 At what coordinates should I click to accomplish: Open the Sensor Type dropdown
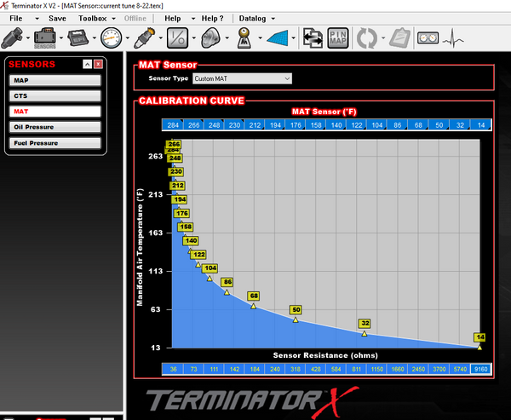click(236, 78)
